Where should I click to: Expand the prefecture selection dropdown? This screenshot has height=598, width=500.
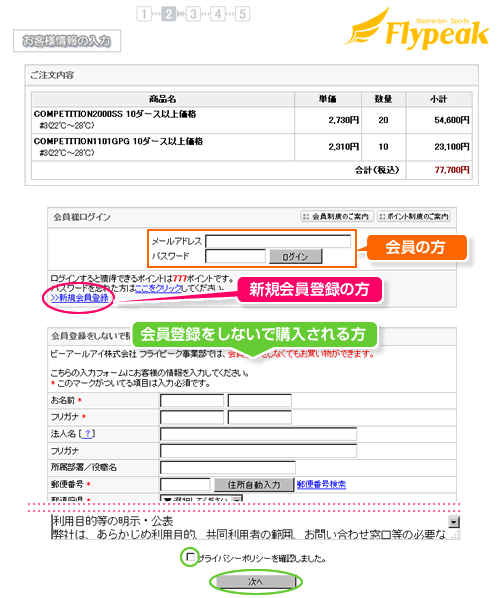[202, 499]
